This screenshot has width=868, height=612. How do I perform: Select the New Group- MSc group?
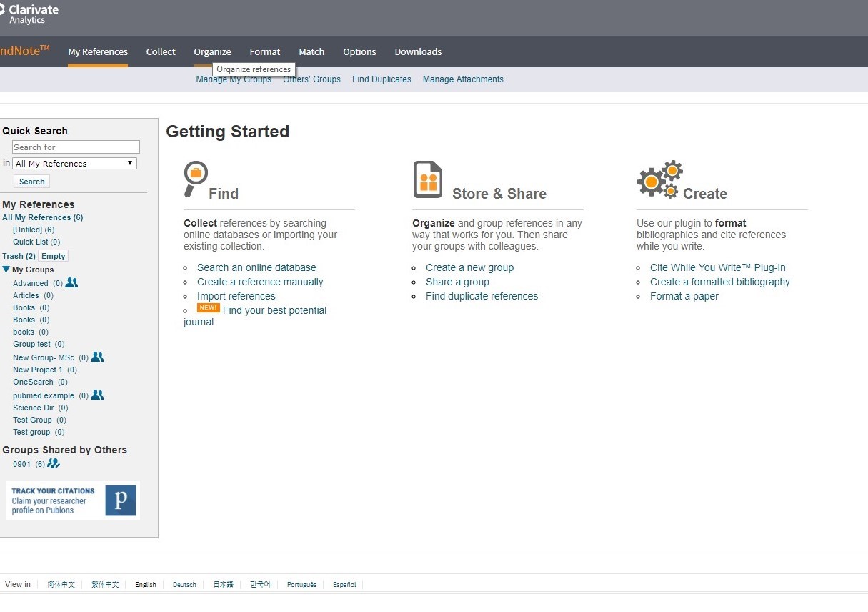tap(44, 357)
